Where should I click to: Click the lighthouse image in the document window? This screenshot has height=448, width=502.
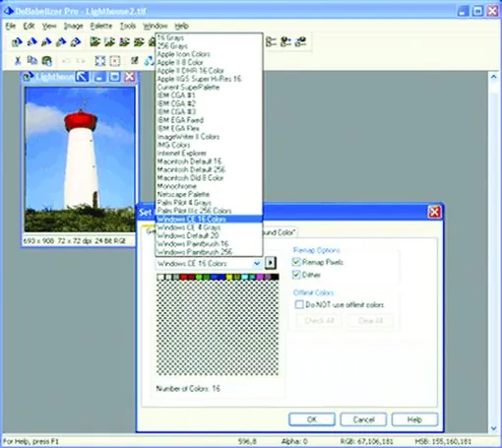80,160
